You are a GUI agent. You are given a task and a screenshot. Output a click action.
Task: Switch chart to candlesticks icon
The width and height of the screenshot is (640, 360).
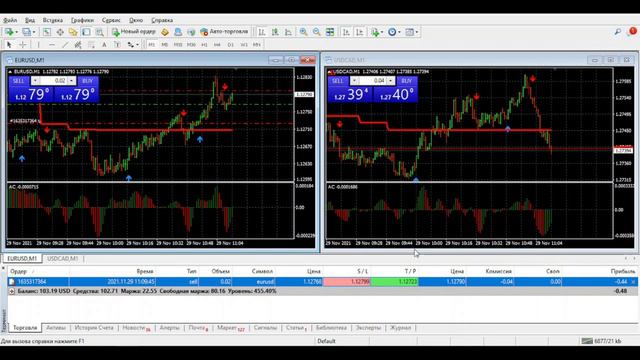tap(275, 32)
